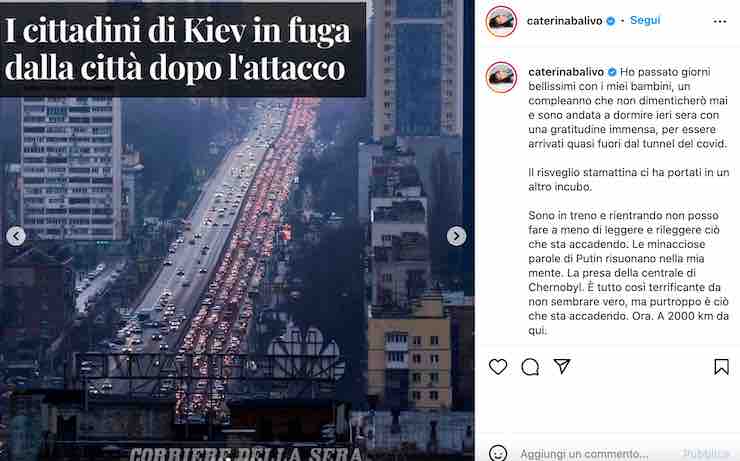Open caterinabalivo profile from header username
The width and height of the screenshot is (740, 461).
click(564, 21)
